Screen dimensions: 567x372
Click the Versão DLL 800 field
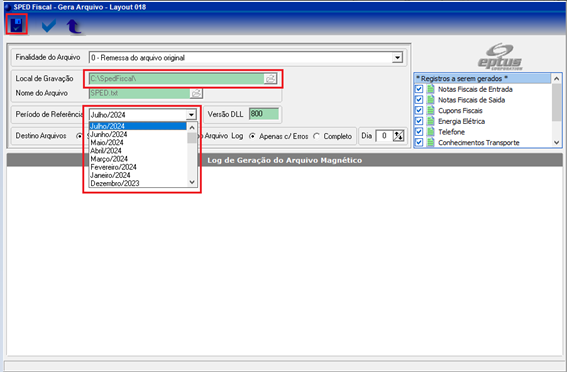coord(264,114)
